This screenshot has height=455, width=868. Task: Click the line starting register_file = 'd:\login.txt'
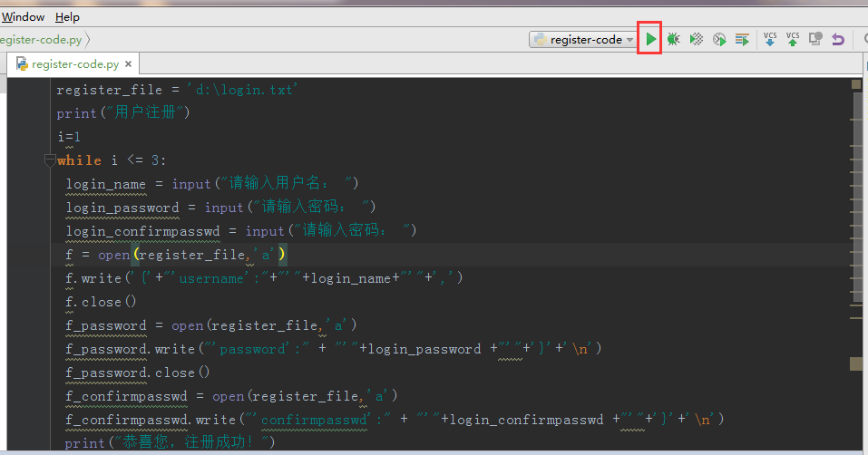coord(177,90)
